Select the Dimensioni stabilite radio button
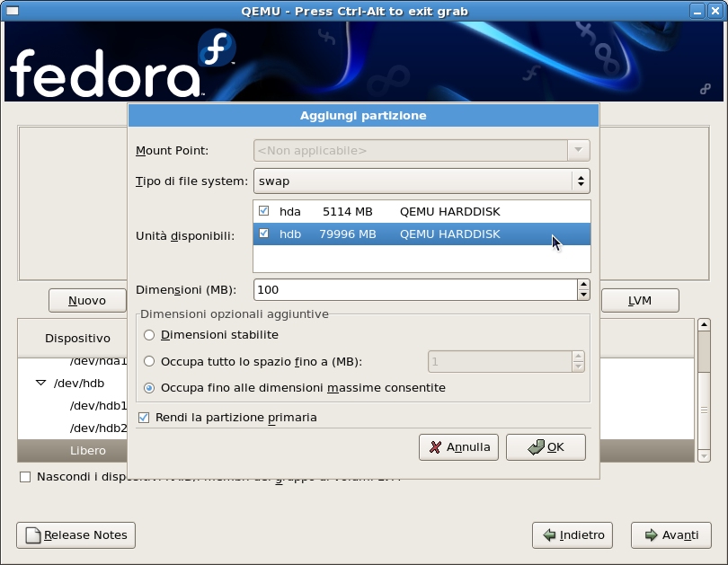728x565 pixels. point(149,335)
